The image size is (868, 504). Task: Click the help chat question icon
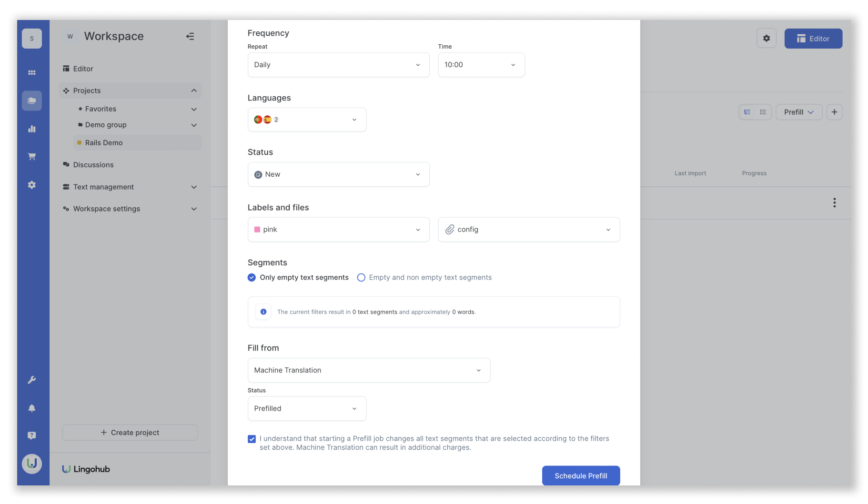coord(32,435)
